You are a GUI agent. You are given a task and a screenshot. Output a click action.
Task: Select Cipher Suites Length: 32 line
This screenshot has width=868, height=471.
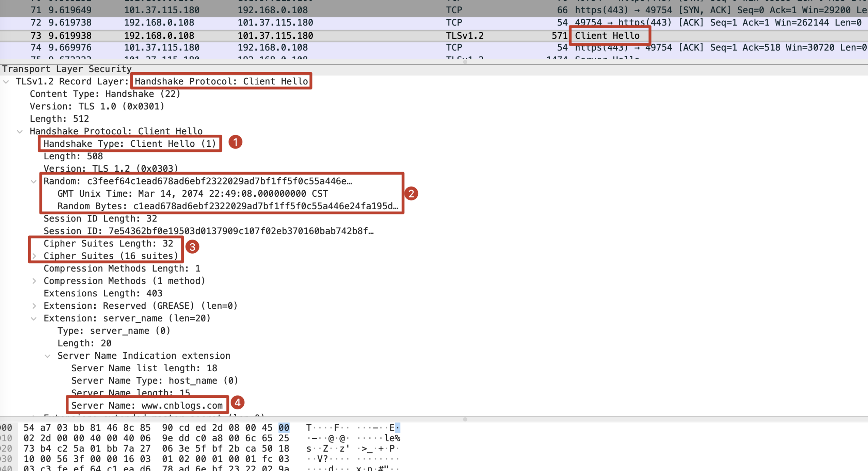108,244
